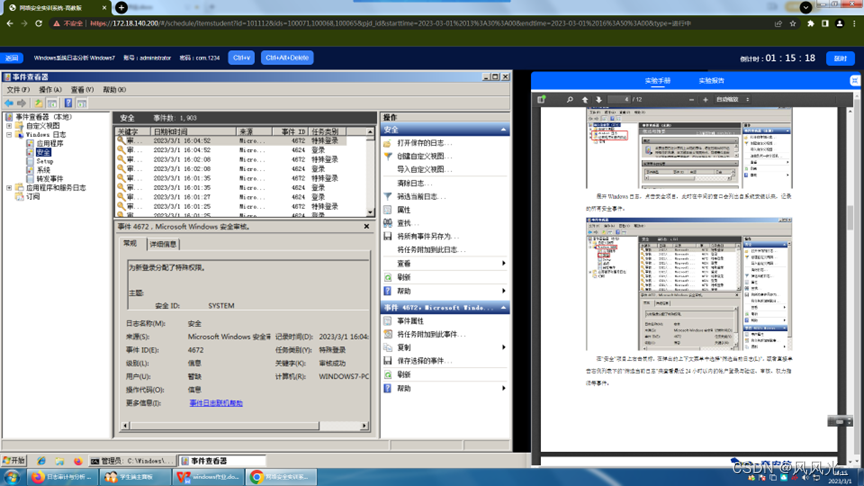Image resolution: width=864 pixels, height=486 pixels.
Task: Switch to the 常规 tab
Action: [x=130, y=243]
